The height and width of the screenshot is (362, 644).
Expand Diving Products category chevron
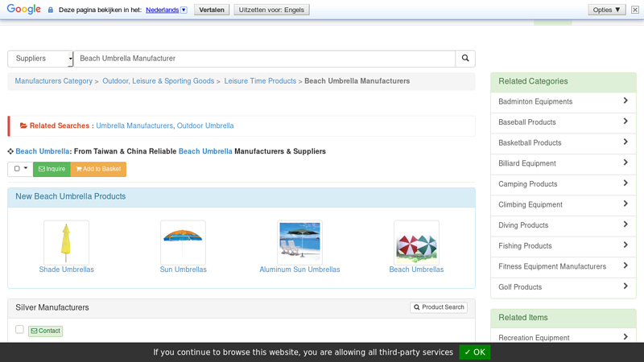click(625, 224)
